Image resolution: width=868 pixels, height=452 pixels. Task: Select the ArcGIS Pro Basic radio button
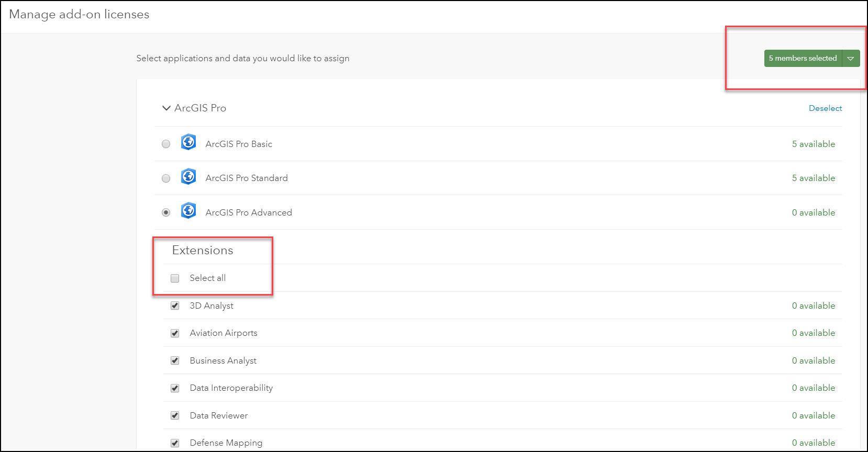coord(166,144)
